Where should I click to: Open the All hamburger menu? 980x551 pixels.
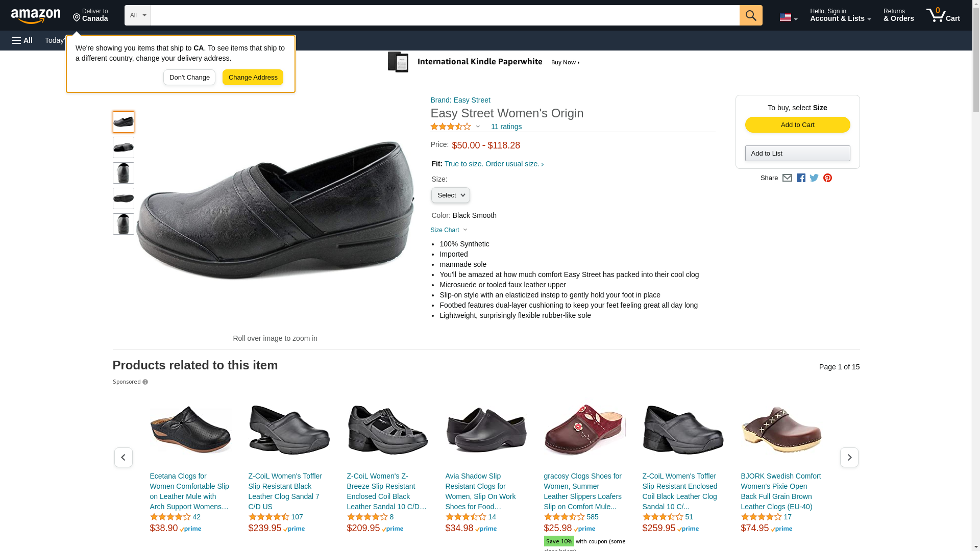click(x=22, y=40)
